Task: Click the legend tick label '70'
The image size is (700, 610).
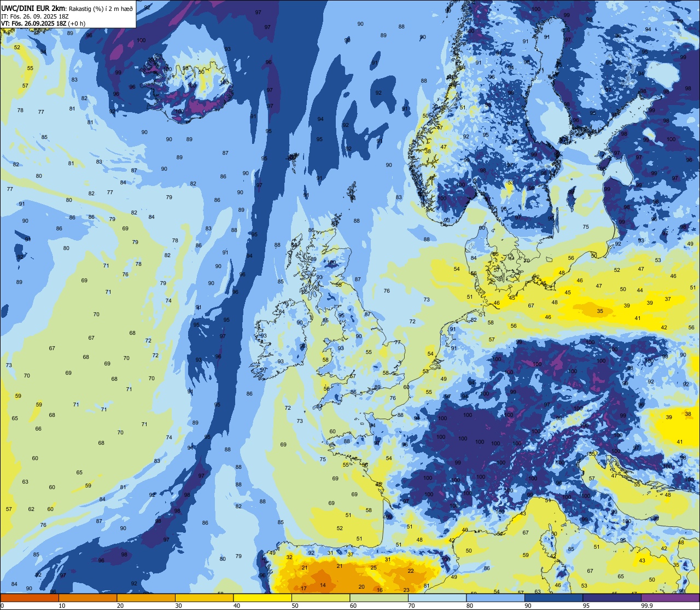Action: 412,606
